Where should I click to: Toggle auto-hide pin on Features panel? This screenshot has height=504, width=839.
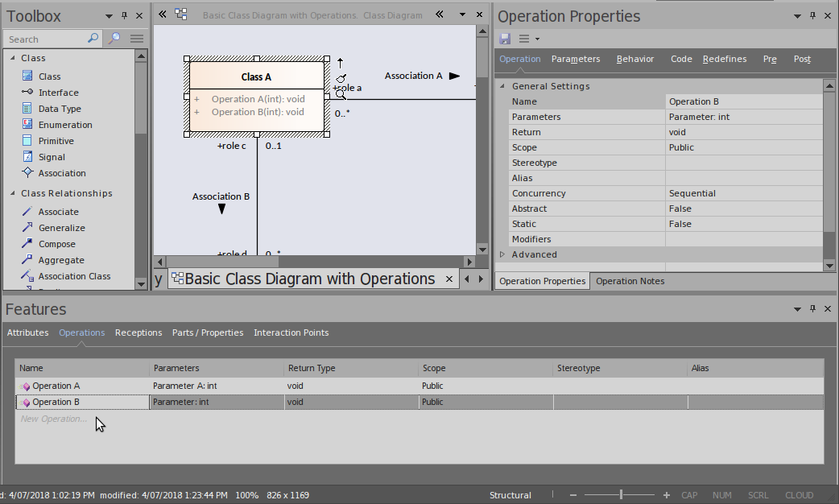click(813, 309)
